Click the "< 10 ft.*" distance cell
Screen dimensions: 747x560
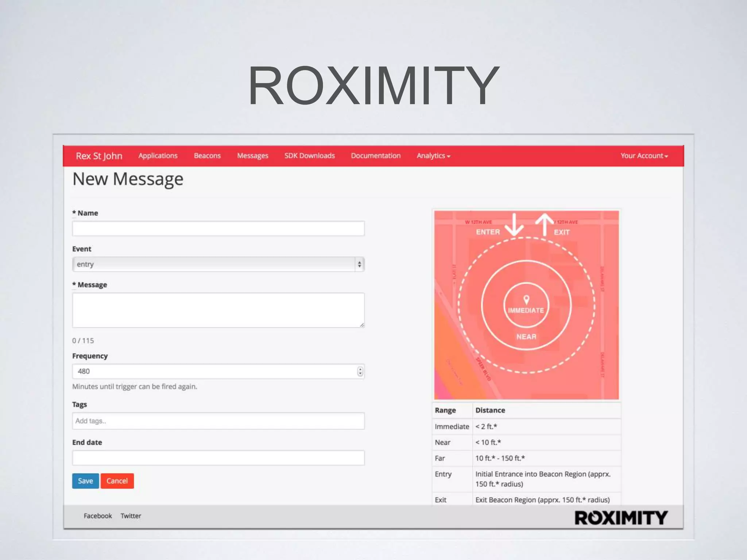click(x=547, y=442)
